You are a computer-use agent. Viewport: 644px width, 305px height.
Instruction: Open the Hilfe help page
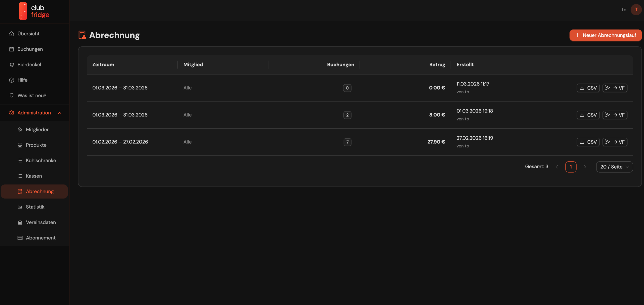coord(22,80)
